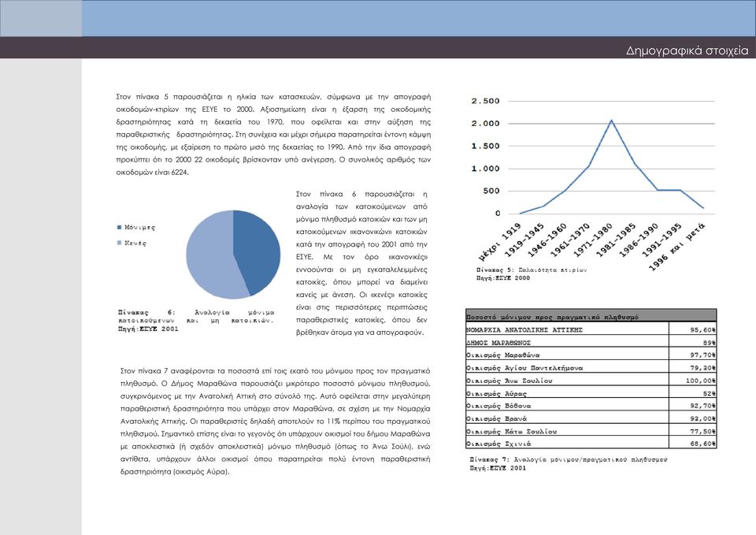
Task: Select the row 'Οικισμός Άνω Σουλίου'
Action: [x=591, y=380]
